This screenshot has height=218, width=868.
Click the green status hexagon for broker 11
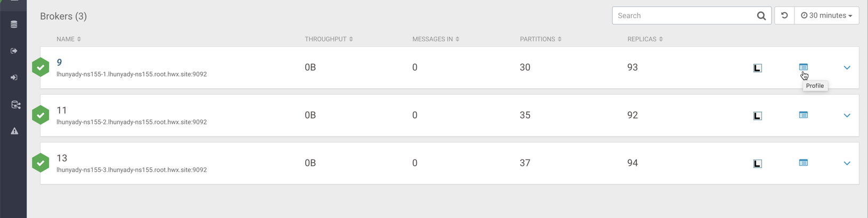click(40, 115)
